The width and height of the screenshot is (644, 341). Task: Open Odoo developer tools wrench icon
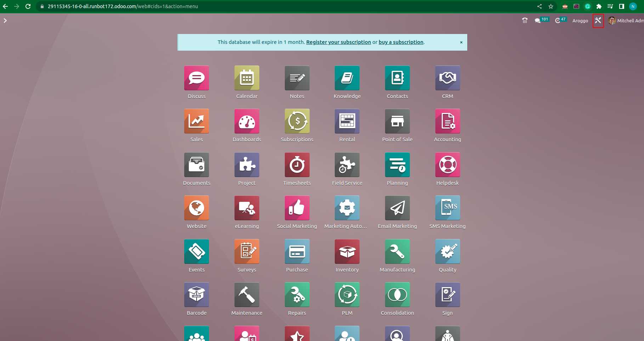click(598, 21)
